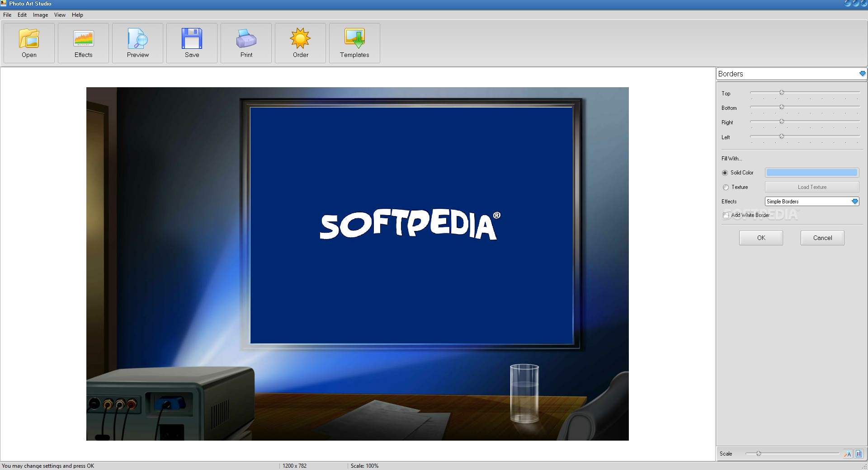Expand the Borders panel dropdown
Image resolution: width=868 pixels, height=470 pixels.
tap(862, 74)
